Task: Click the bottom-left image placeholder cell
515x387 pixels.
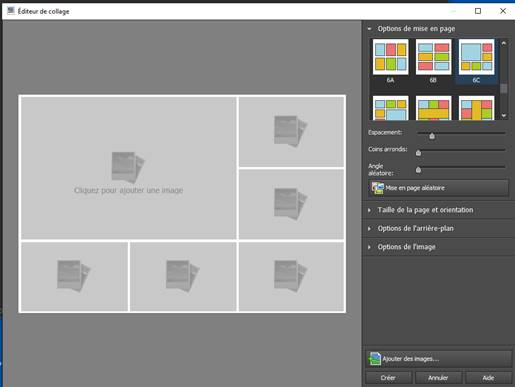Action: click(74, 276)
